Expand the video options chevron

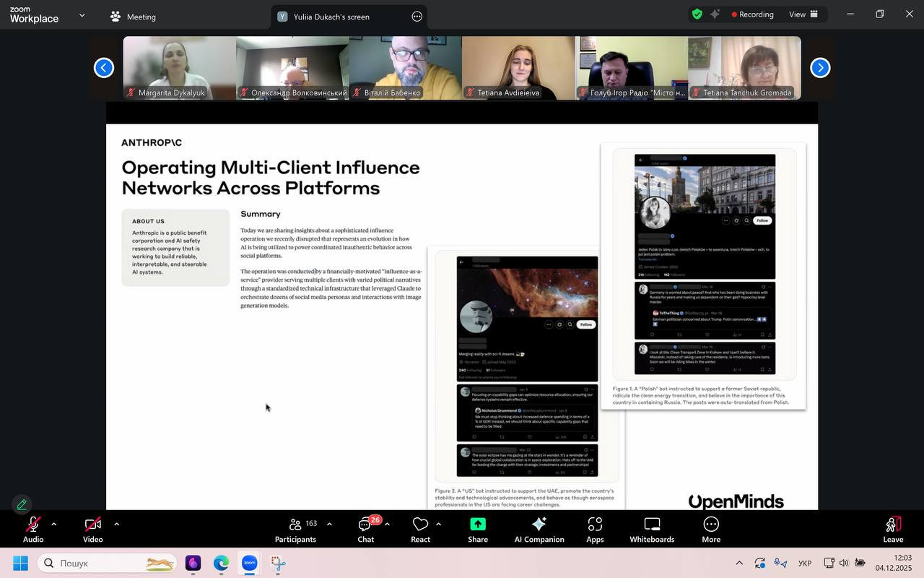(x=116, y=524)
